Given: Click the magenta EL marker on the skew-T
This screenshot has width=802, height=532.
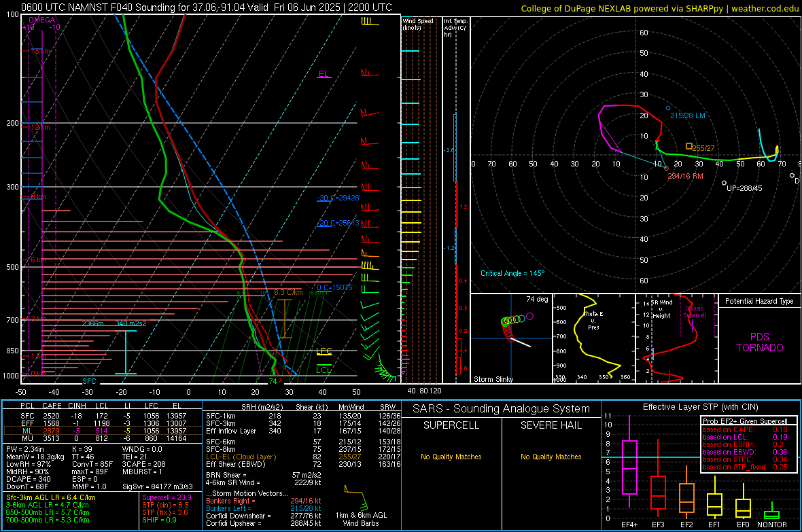Looking at the screenshot, I should (324, 74).
